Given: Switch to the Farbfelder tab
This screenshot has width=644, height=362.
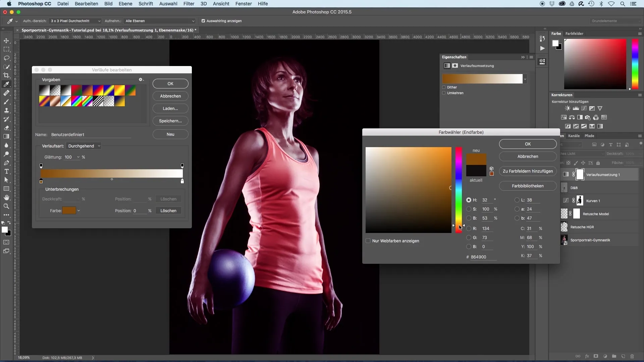Looking at the screenshot, I should tap(574, 34).
